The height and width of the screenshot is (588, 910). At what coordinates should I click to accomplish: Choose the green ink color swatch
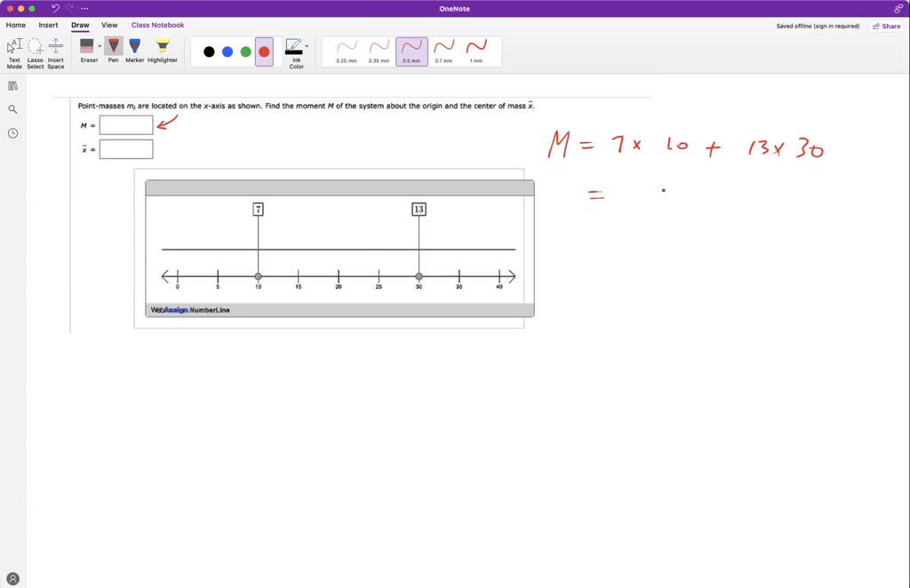(245, 51)
